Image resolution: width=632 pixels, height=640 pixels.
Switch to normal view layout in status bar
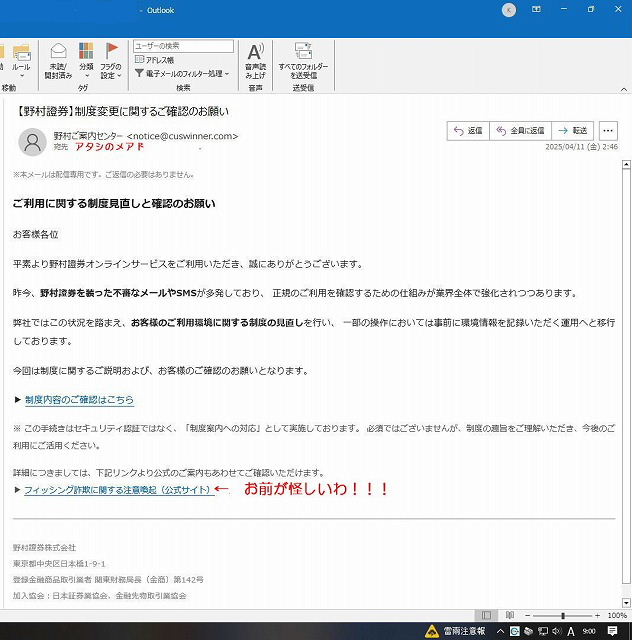point(487,615)
